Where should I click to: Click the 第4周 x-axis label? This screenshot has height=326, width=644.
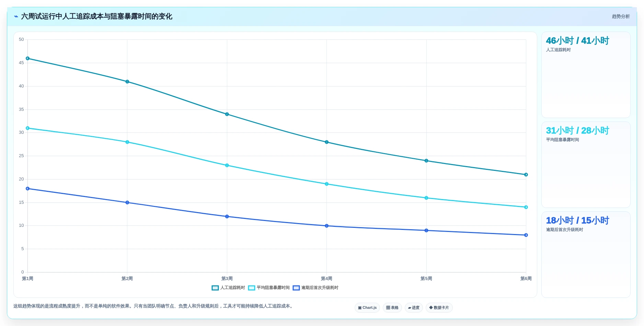pyautogui.click(x=327, y=279)
